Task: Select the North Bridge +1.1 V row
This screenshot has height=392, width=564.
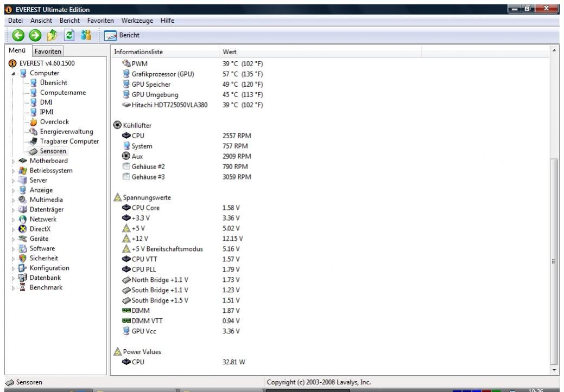Action: [x=181, y=280]
